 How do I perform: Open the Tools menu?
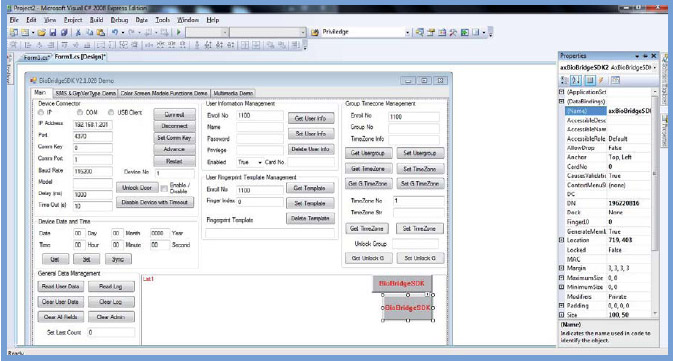pyautogui.click(x=162, y=20)
